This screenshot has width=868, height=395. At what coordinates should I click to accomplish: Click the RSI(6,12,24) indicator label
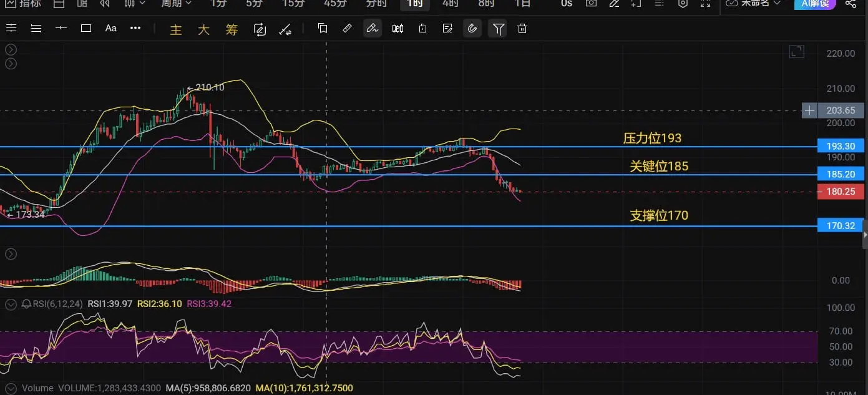(57, 304)
